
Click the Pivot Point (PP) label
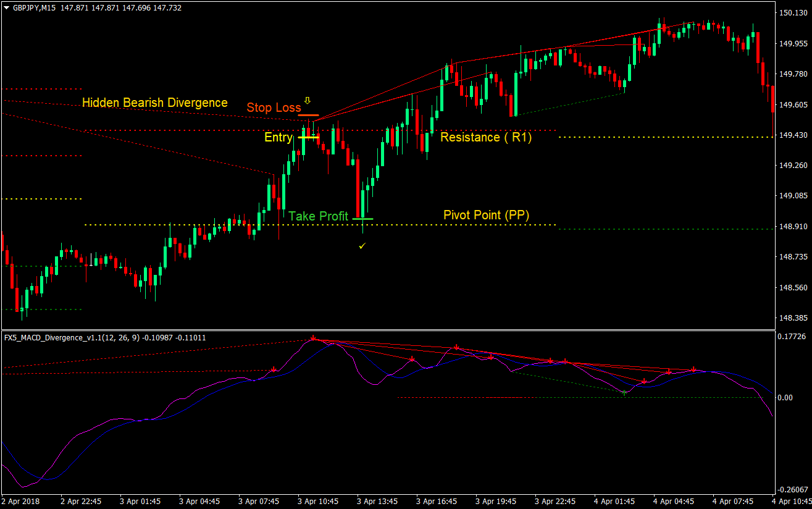(486, 215)
